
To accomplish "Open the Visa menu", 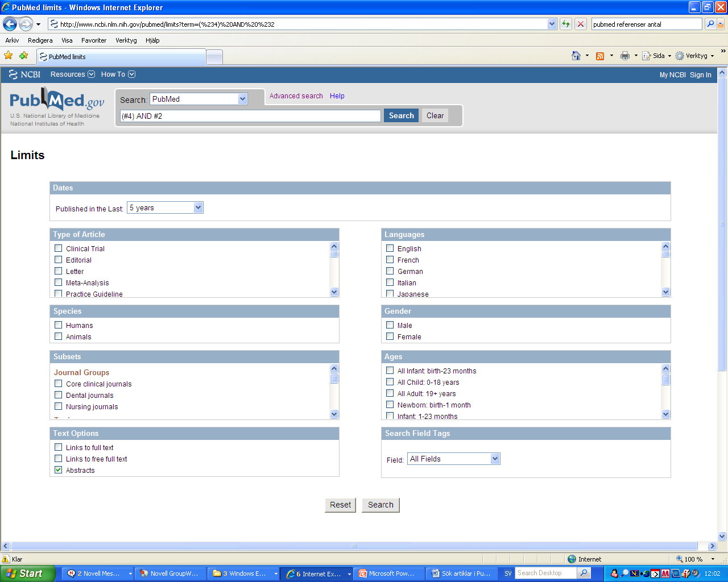I will [x=67, y=40].
